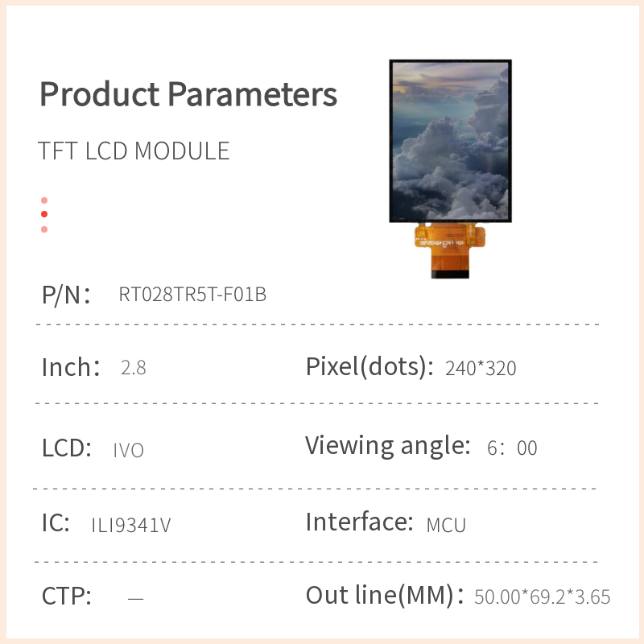Click the bottom pink dot
644x644 pixels.
point(44,229)
